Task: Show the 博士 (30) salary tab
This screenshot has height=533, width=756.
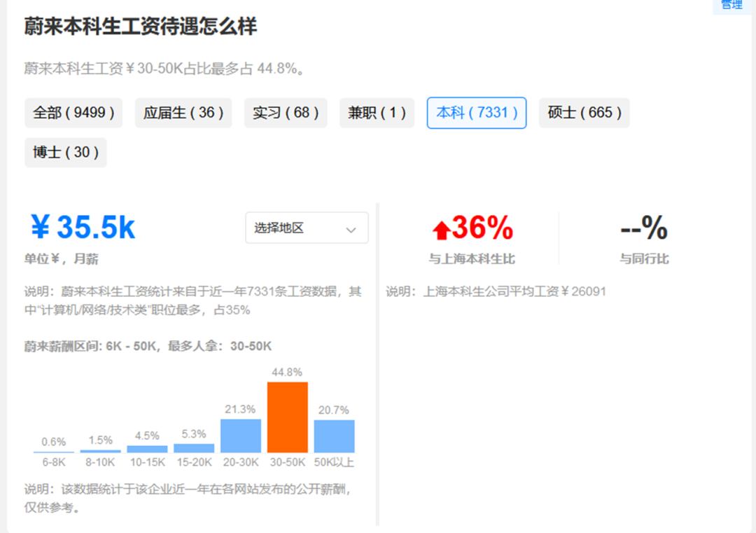Action: tap(66, 153)
